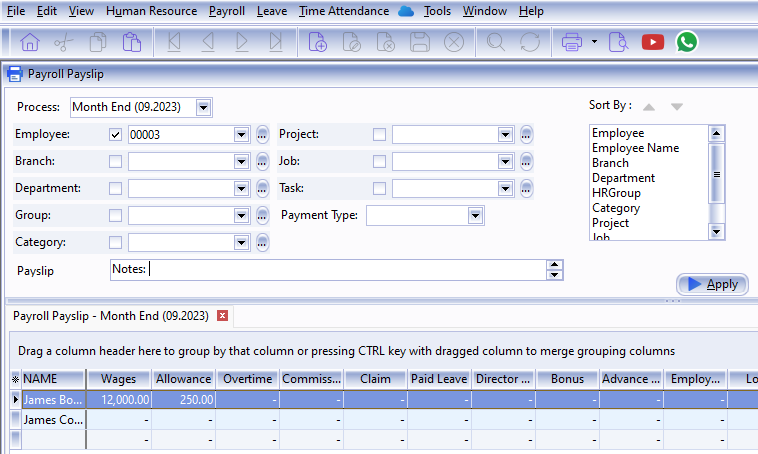The height and width of the screenshot is (454, 758).
Task: Click Payslip notes stepper up arrow
Action: (554, 265)
